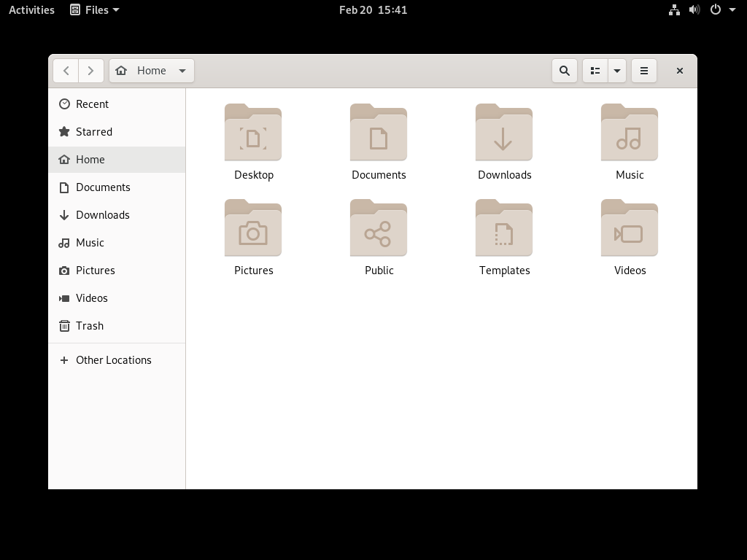Click the plus icon beside Other Locations
The width and height of the screenshot is (747, 560).
(x=64, y=360)
